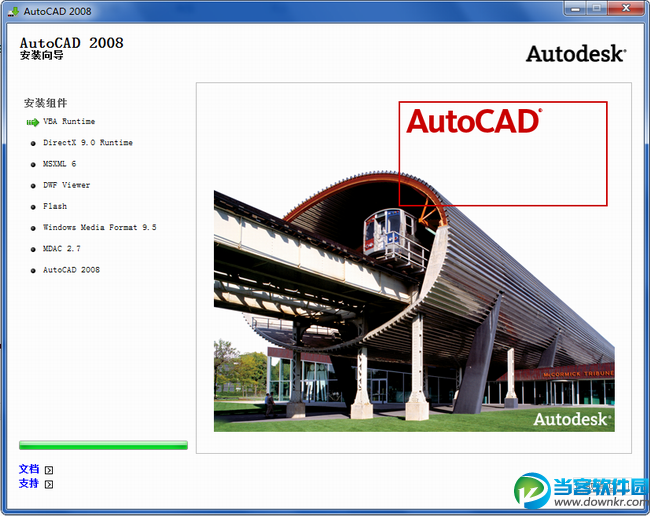Select DWF Viewer component entry
650x516 pixels.
[x=66, y=185]
